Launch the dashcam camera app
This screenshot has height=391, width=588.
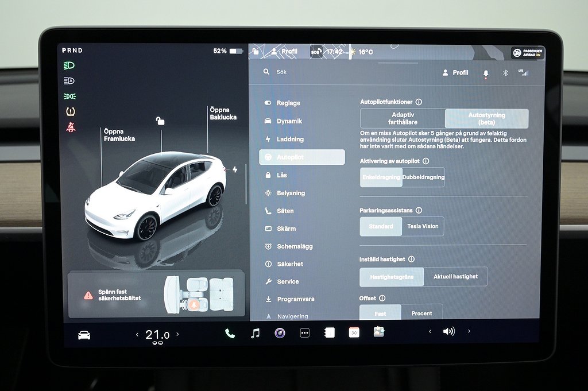click(280, 333)
